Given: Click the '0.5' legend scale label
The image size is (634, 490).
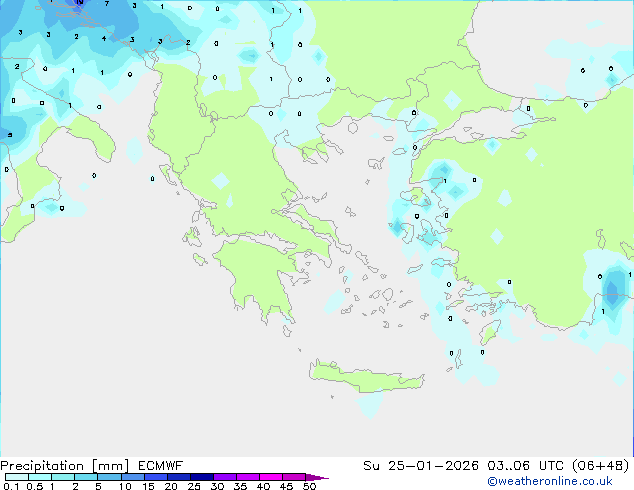Looking at the screenshot, I should [x=34, y=486].
